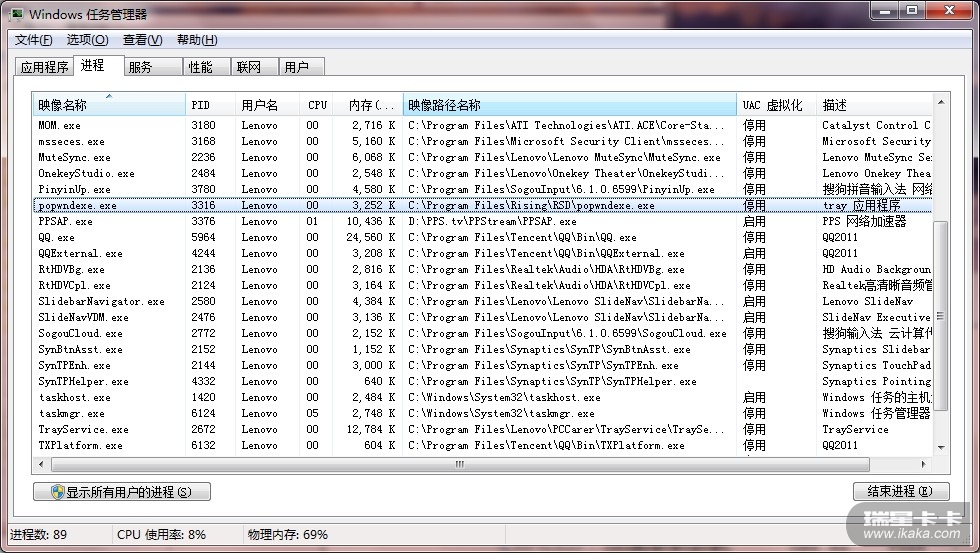This screenshot has height=553, width=980.
Task: Select the PPSAP.exe process
Action: click(x=482, y=221)
